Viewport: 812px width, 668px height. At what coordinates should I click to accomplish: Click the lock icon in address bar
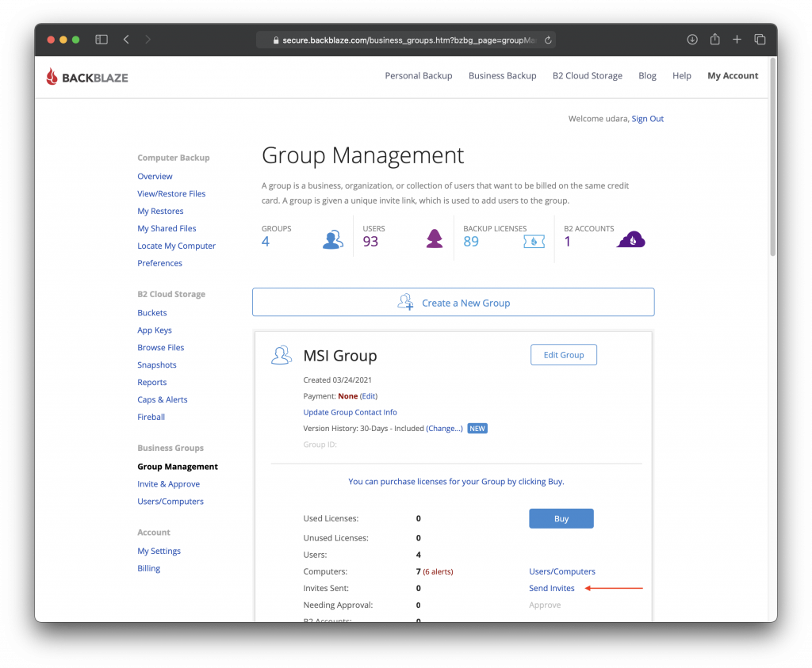276,40
